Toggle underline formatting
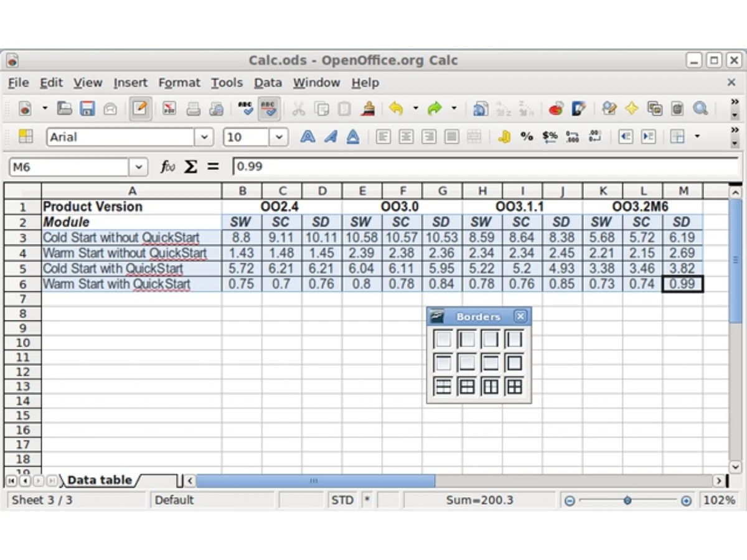Image resolution: width=747 pixels, height=560 pixels. [353, 137]
